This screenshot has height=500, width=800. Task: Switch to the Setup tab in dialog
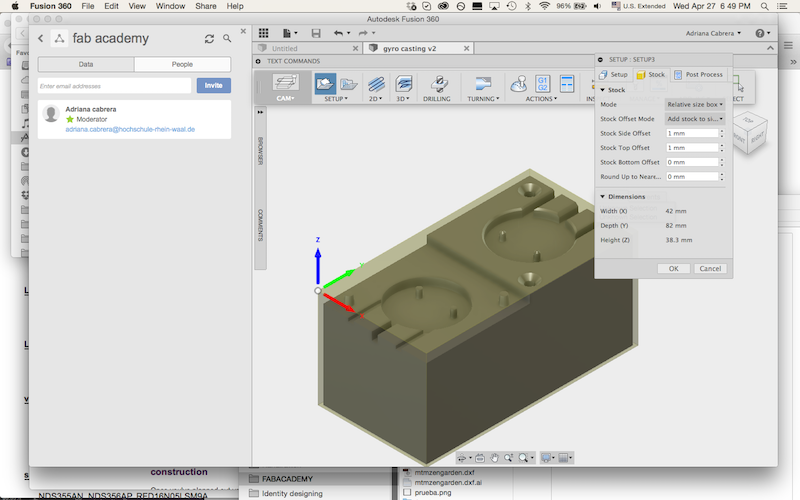614,74
